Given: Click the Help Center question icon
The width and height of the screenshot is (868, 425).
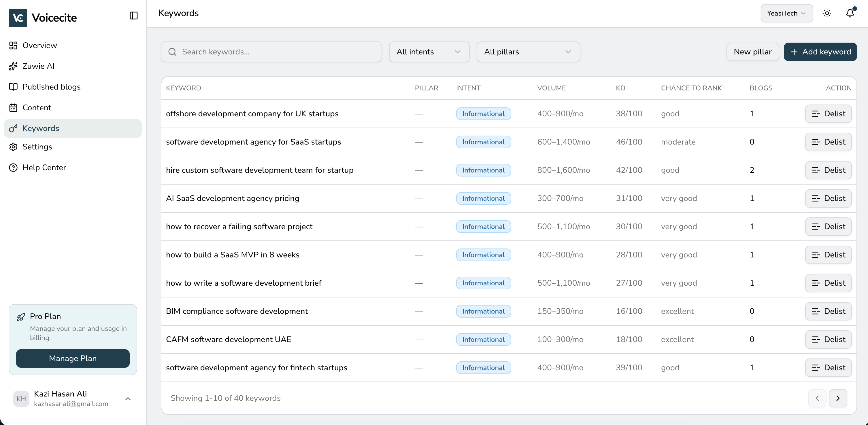Looking at the screenshot, I should (x=13, y=168).
